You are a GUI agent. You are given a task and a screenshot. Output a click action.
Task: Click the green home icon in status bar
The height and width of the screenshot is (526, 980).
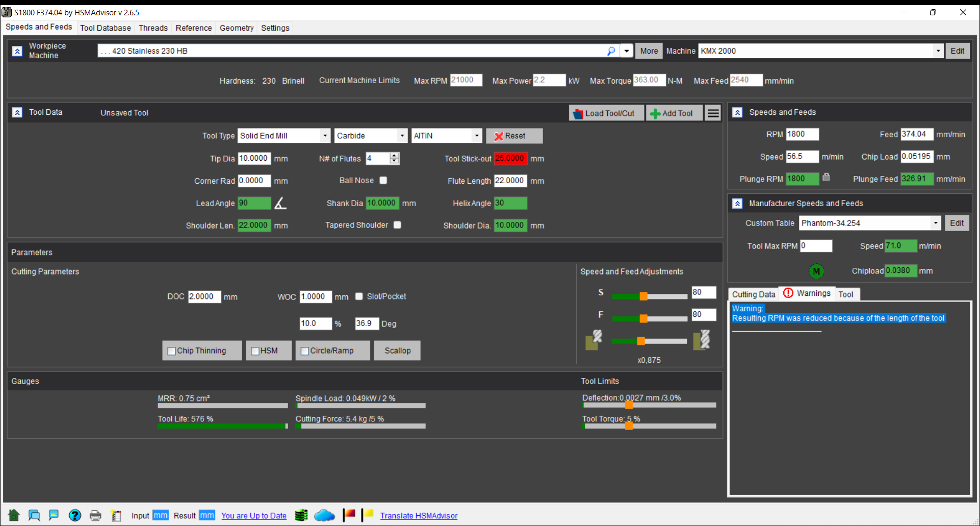(14, 515)
